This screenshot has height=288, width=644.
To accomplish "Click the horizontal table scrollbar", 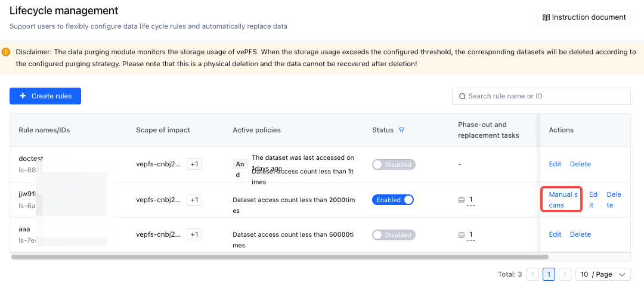I will pos(280,257).
